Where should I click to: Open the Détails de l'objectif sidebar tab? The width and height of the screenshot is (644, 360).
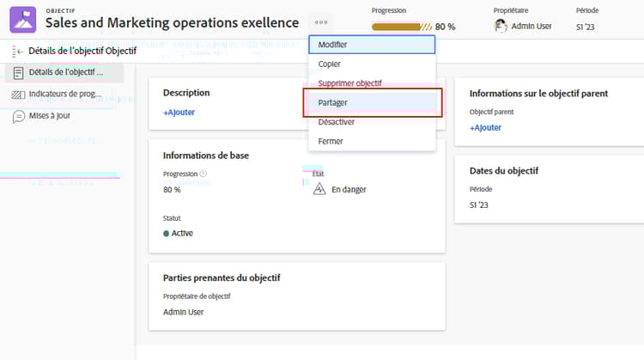tap(64, 73)
